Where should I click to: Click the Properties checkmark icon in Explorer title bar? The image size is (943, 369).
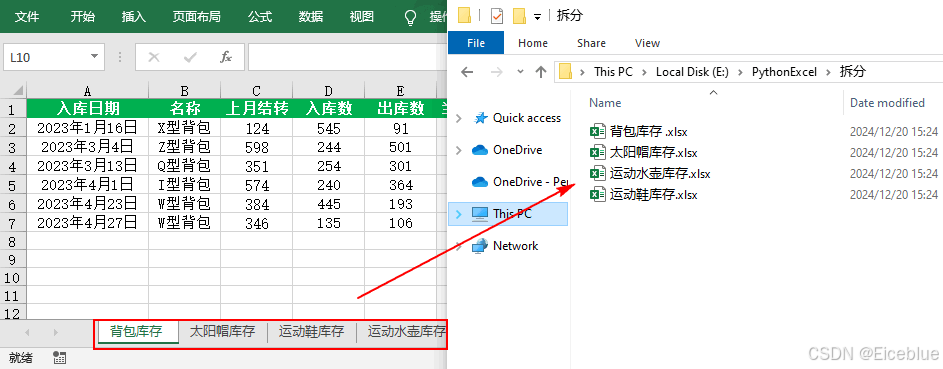[x=496, y=16]
